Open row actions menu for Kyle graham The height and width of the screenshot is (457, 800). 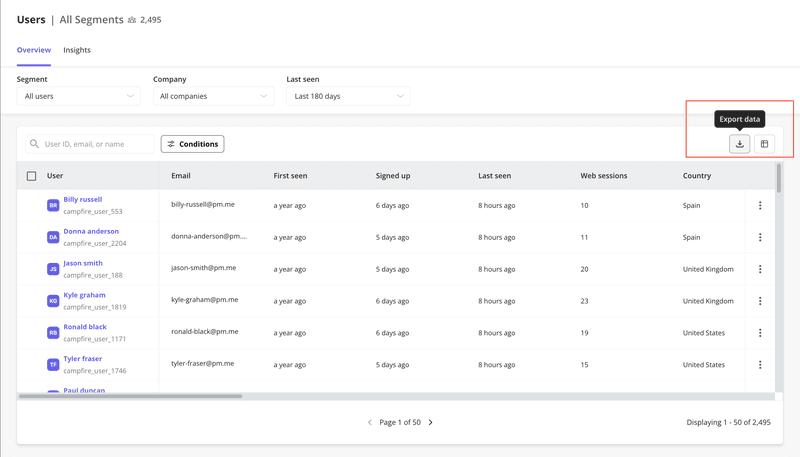[760, 301]
